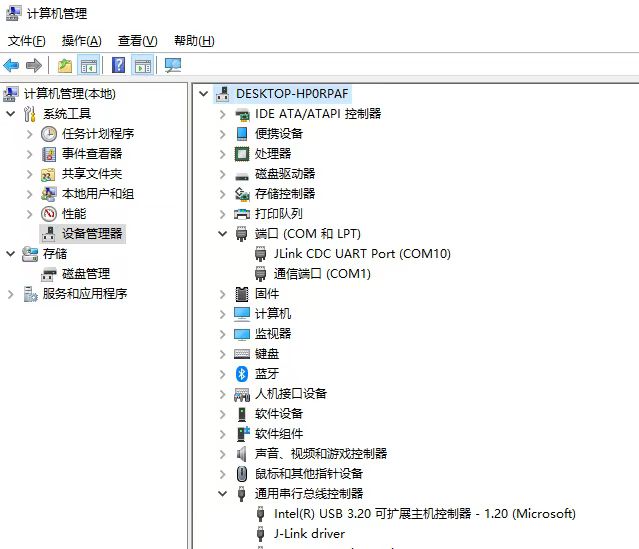Select 本地用户和组 icon in tree

click(49, 194)
